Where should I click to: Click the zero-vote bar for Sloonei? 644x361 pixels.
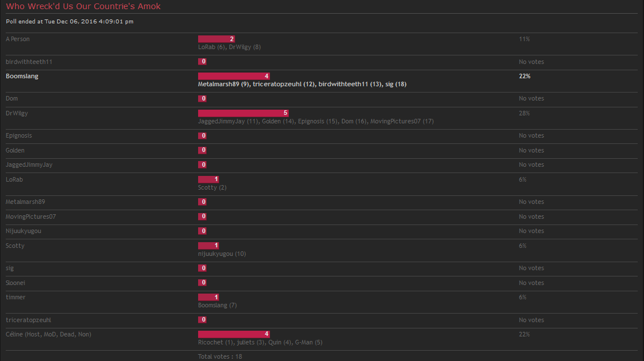(x=202, y=283)
